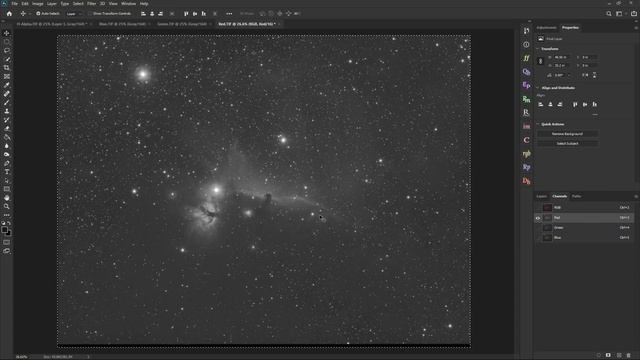Toggle link width and height constraint
Viewport: 640px width, 360px height.
click(540, 61)
